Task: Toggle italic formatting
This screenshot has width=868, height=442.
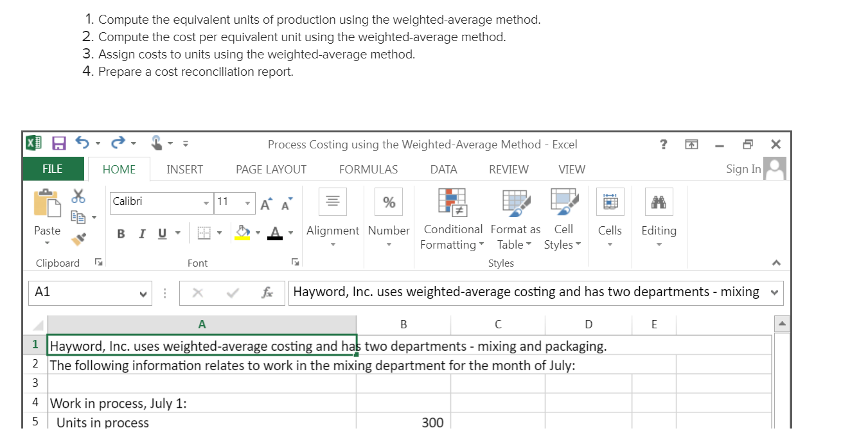Action: pos(142,233)
